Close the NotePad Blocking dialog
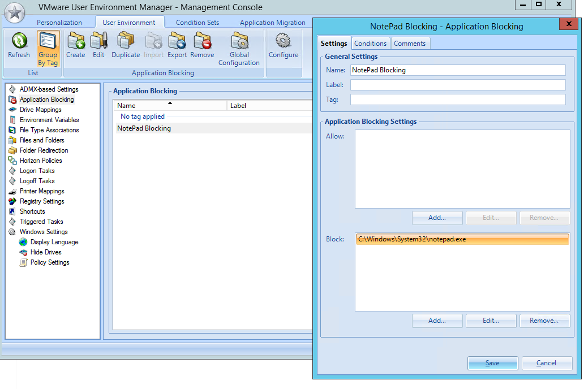588x389 pixels. point(569,24)
